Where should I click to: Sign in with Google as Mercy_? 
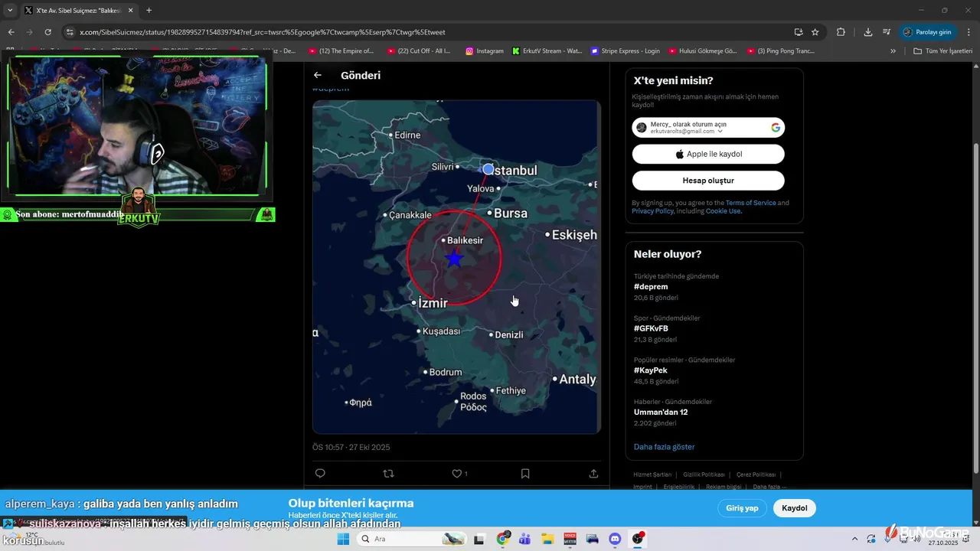(708, 128)
